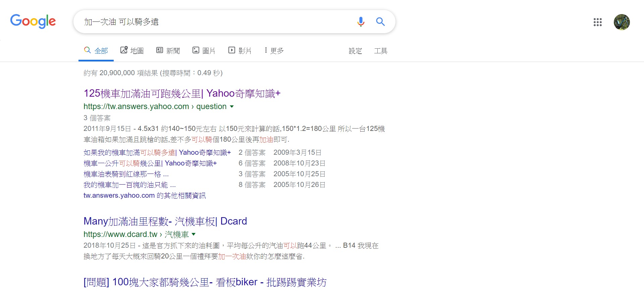Open result 125機車加滿油可跑幾公里 Yahoo奇摩知識+
The width and height of the screenshot is (644, 291).
pyautogui.click(x=182, y=93)
